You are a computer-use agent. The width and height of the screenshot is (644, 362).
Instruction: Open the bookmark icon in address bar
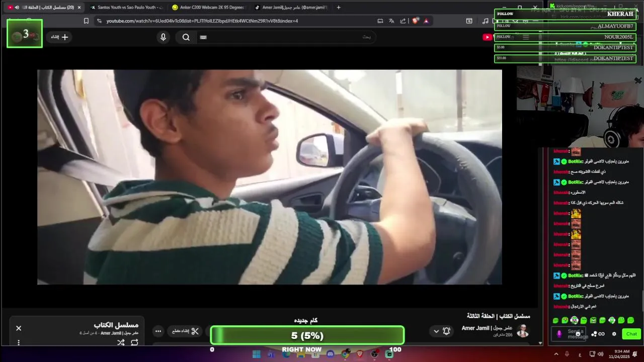tap(86, 21)
